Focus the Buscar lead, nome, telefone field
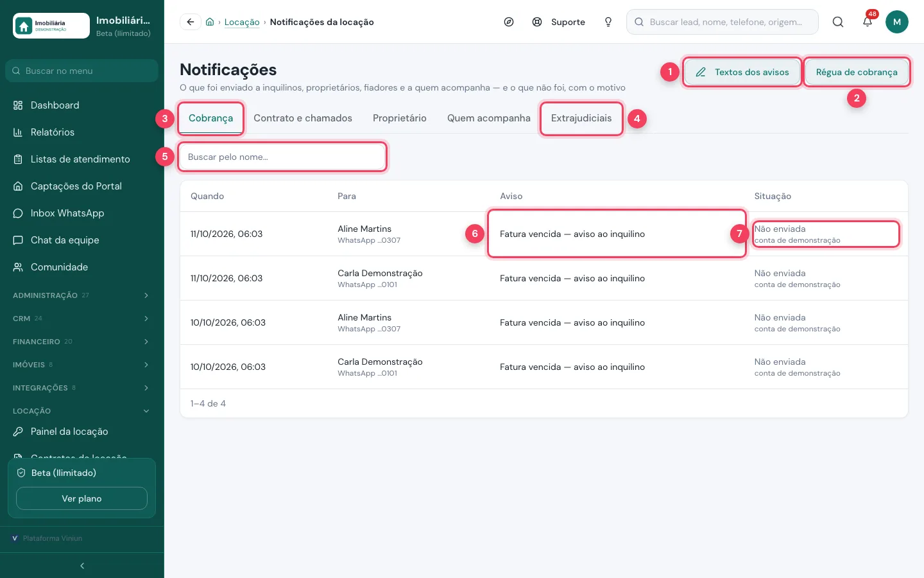 pyautogui.click(x=723, y=22)
